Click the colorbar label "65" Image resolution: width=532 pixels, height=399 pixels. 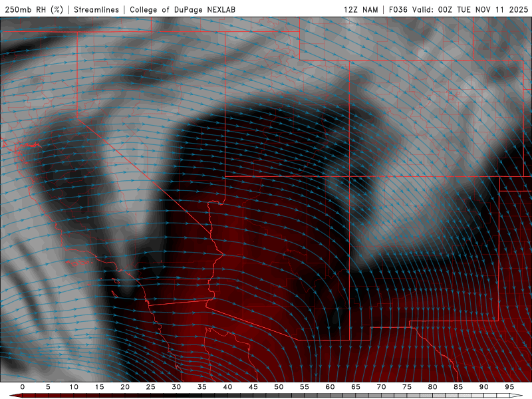[x=356, y=387]
